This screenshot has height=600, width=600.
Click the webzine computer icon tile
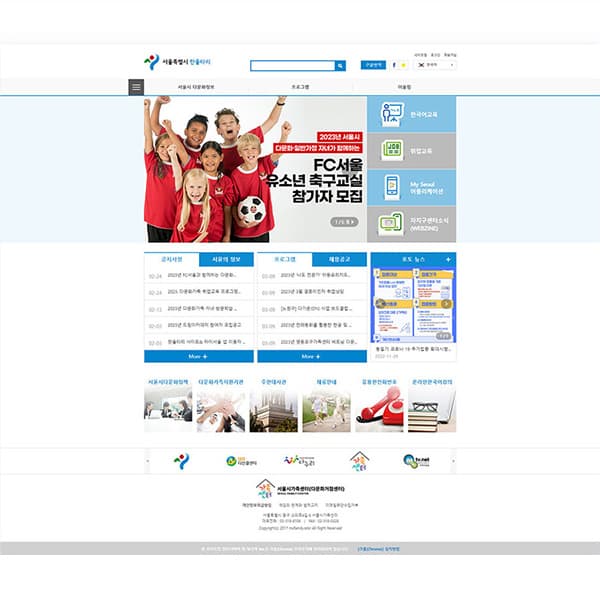point(411,224)
